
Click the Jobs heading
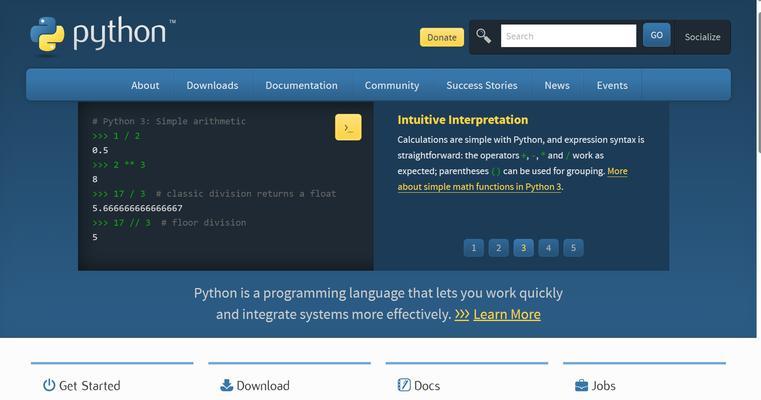pyautogui.click(x=603, y=385)
